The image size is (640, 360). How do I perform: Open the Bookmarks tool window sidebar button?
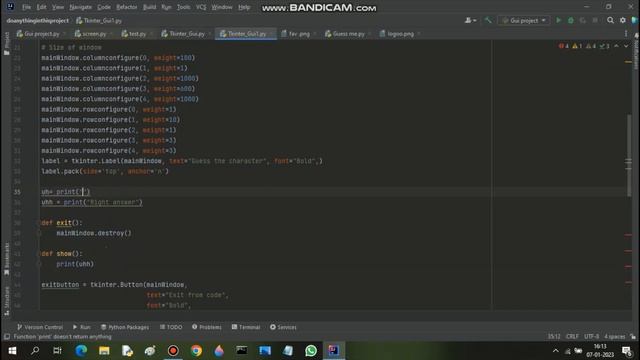point(7,259)
